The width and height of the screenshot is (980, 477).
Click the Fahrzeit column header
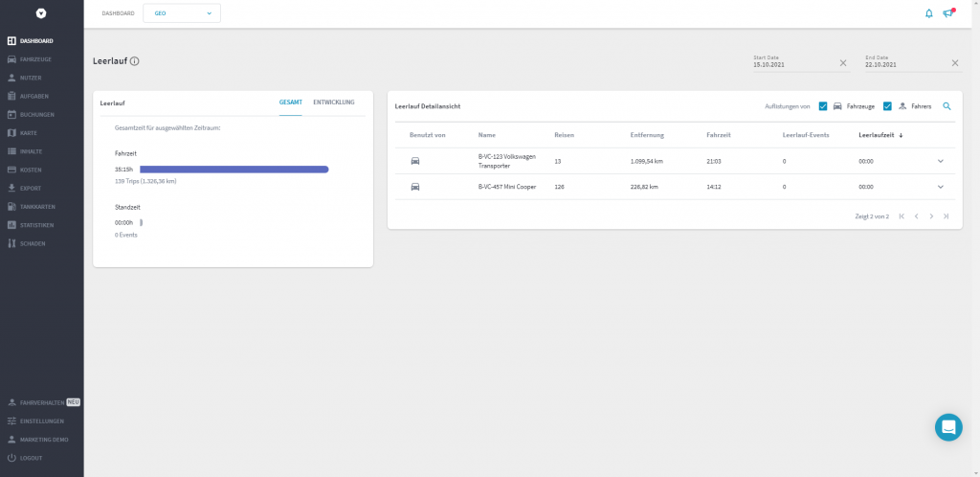pyautogui.click(x=720, y=135)
